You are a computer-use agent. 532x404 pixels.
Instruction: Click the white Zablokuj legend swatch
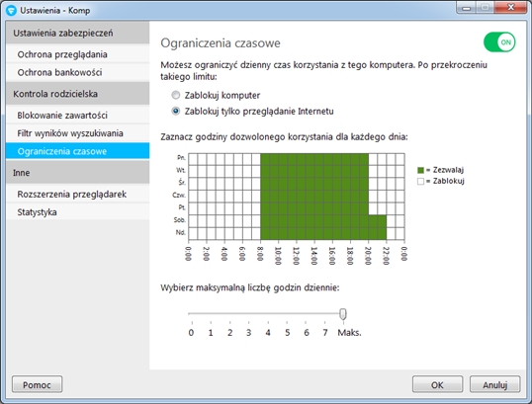click(x=420, y=182)
